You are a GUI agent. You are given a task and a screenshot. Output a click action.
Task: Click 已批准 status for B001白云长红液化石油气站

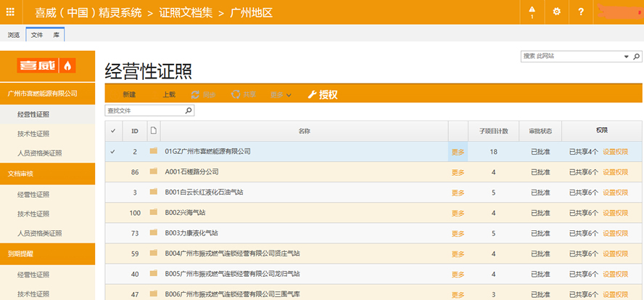click(540, 192)
